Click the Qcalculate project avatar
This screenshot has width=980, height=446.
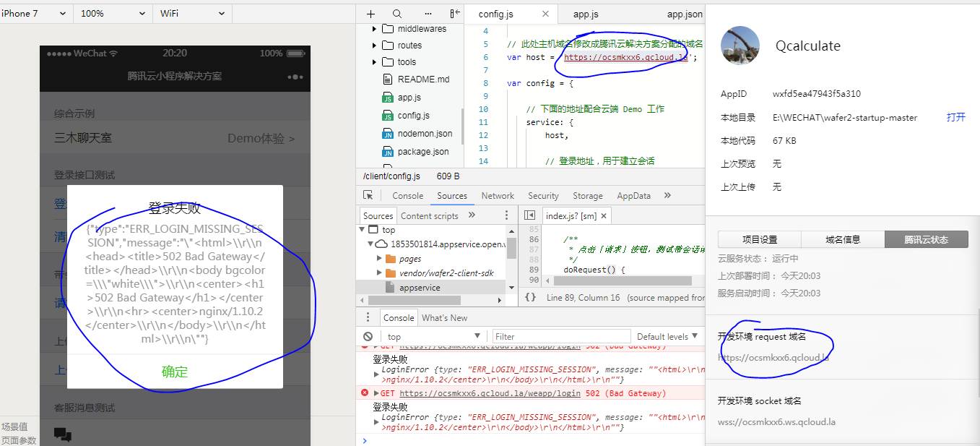[740, 46]
